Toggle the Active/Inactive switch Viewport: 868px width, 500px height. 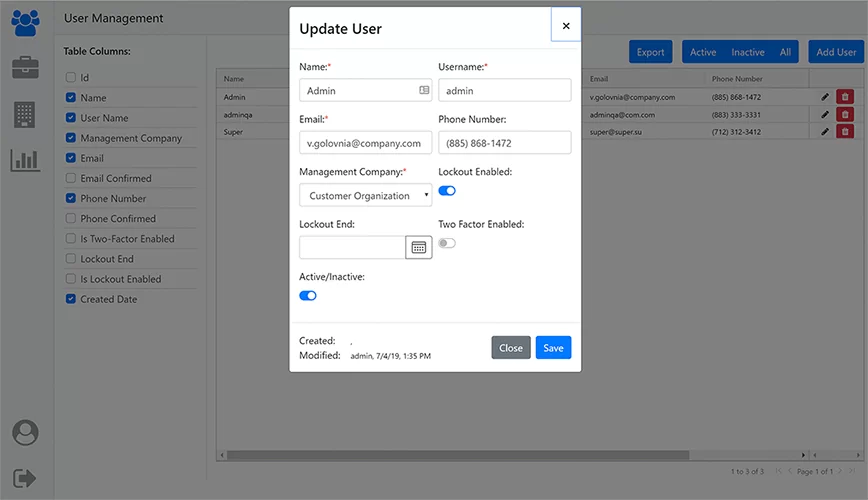point(308,296)
